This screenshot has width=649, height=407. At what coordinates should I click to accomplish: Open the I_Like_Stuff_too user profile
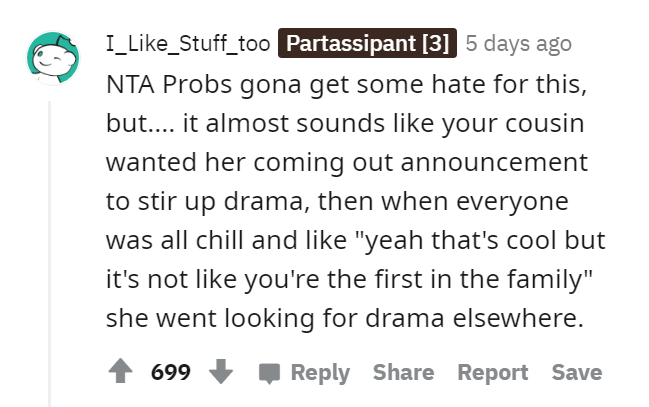pyautogui.click(x=188, y=43)
